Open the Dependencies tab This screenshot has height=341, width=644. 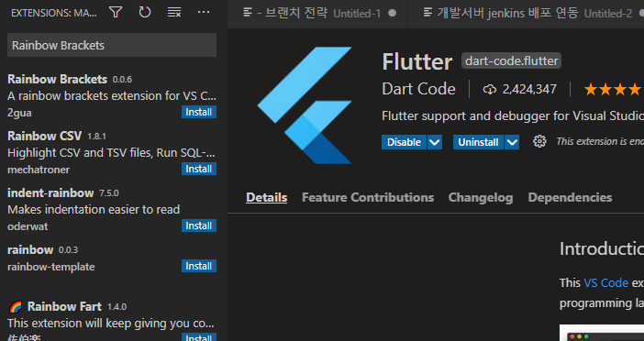pyautogui.click(x=570, y=197)
